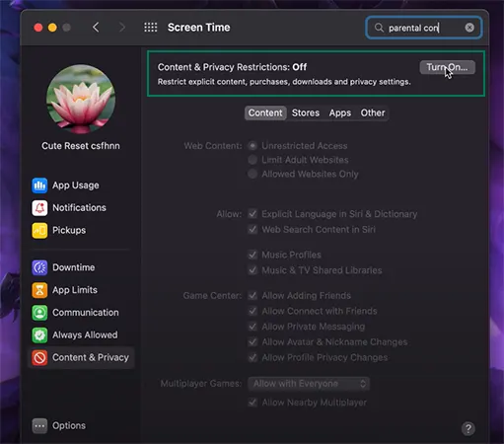Toggle Allow Profile Privacy Changes

tap(252, 357)
